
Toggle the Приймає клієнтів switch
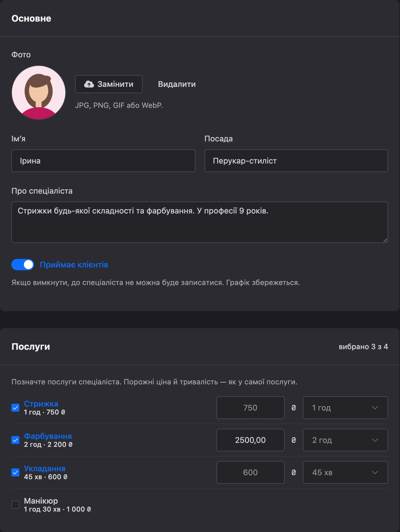(x=23, y=265)
